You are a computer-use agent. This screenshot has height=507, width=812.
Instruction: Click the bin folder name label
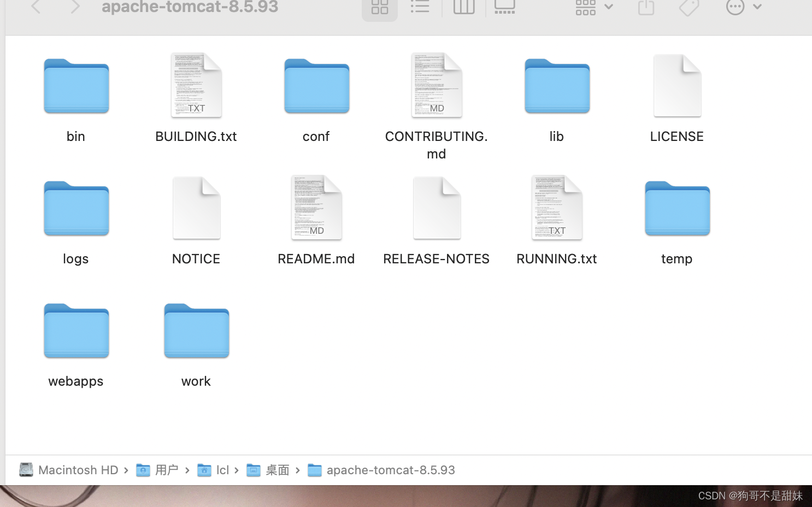76,137
